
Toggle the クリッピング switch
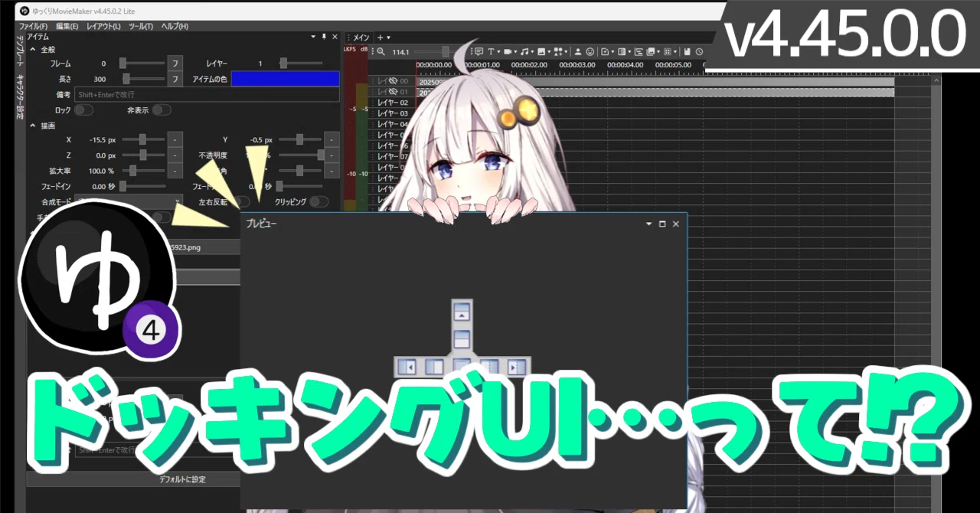pos(319,202)
